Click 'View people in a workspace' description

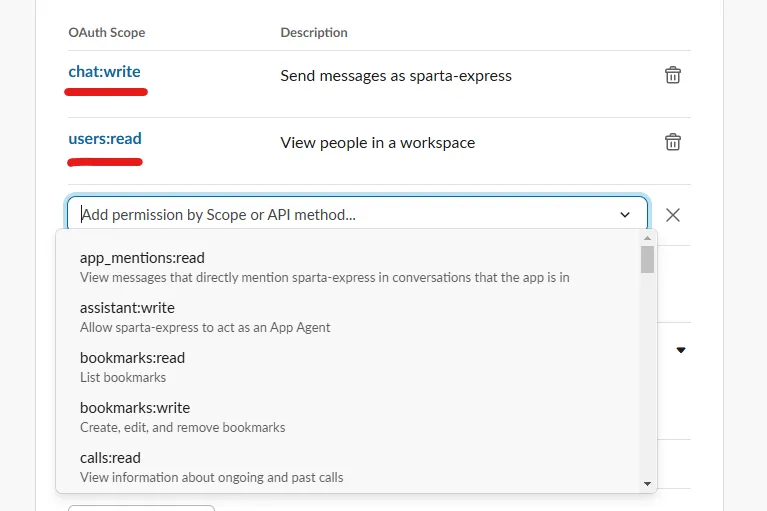(378, 143)
